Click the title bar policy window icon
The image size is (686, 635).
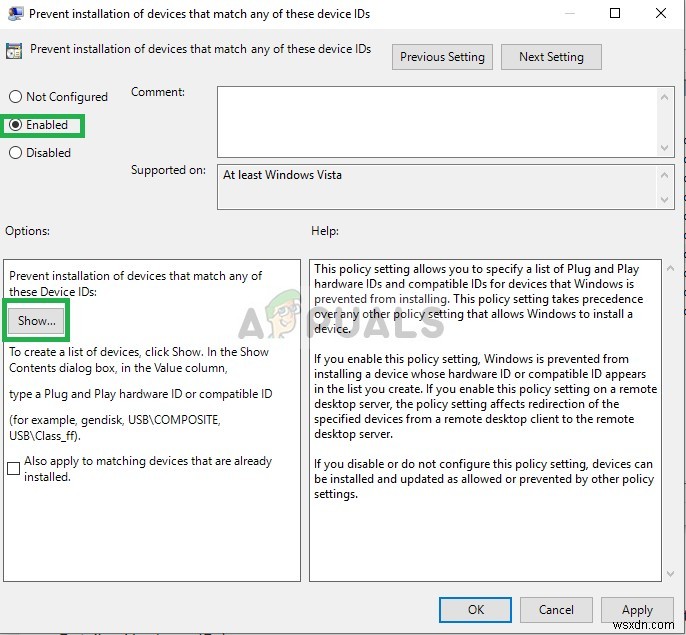pyautogui.click(x=15, y=14)
